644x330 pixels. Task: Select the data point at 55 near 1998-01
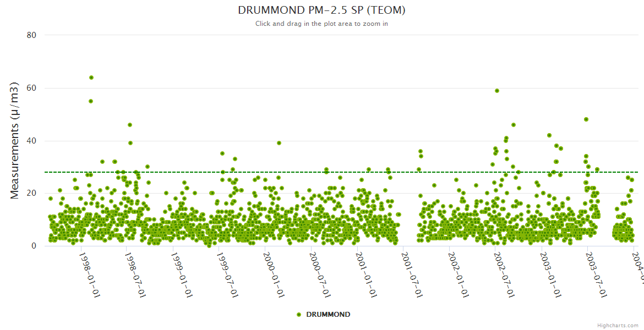pos(91,101)
